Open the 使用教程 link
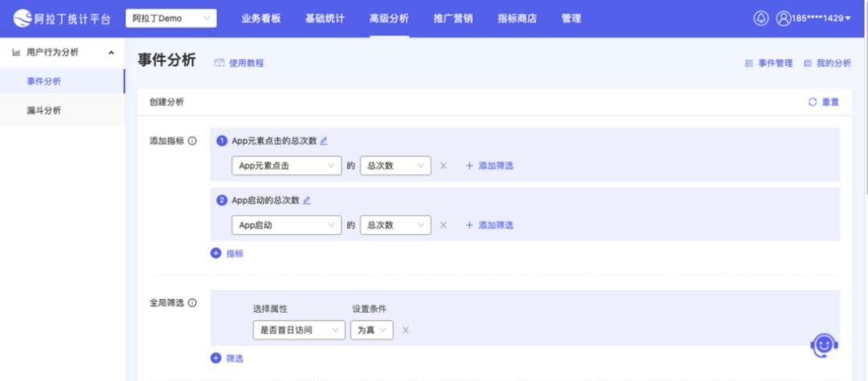 coord(247,63)
